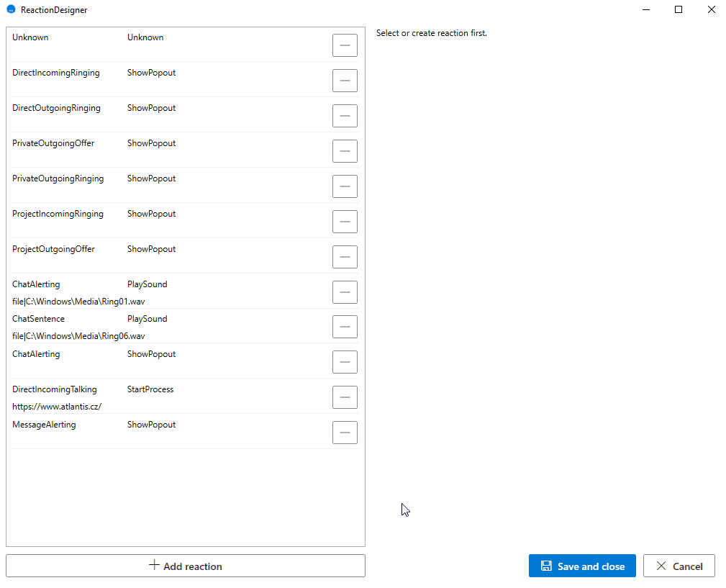Viewport: 726px width, 588px height.
Task: Click the file path ending in Ring01.wav
Action: (x=78, y=302)
